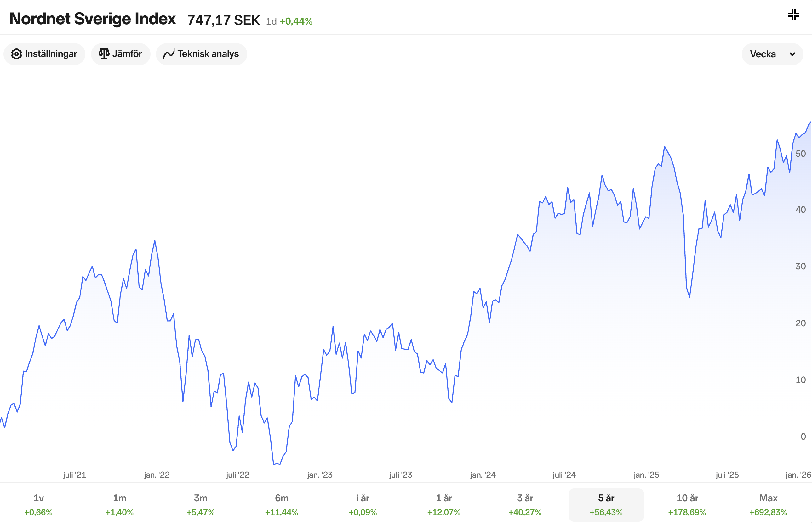The image size is (812, 523).
Task: Switch to the 1m period
Action: (119, 505)
